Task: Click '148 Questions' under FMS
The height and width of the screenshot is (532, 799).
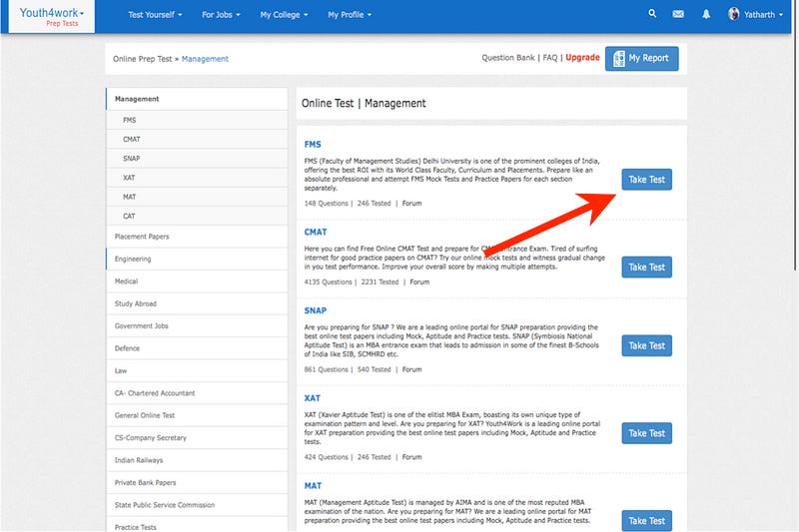Action: pos(327,204)
